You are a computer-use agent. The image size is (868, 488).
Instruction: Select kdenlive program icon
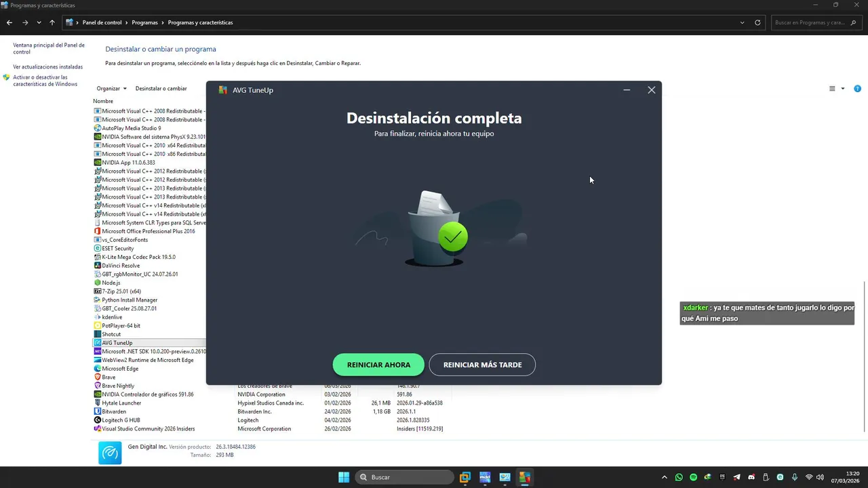pos(97,317)
